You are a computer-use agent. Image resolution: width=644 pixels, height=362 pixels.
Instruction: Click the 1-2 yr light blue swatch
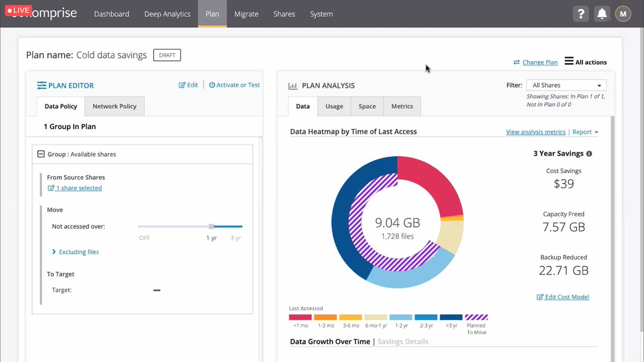[x=401, y=317]
